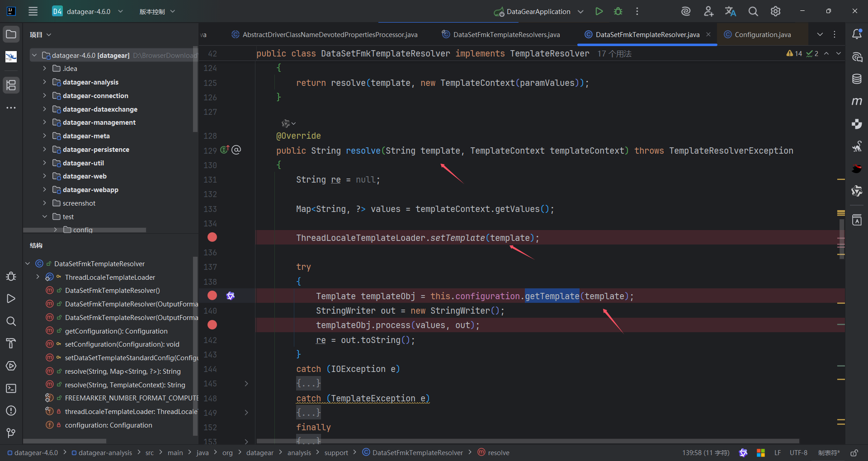Open the Database tool window
868x461 pixels.
pos(857,79)
